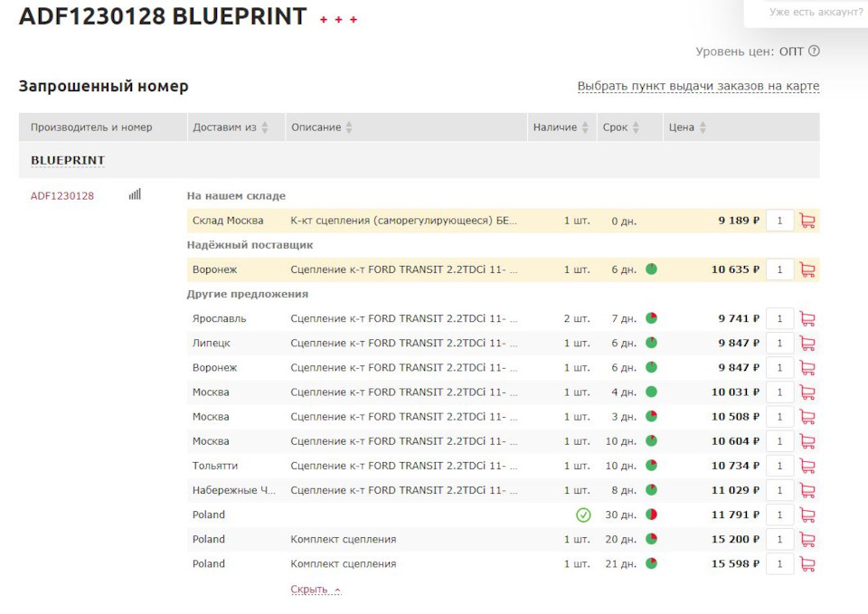This screenshot has width=868, height=614.
Task: Add Poland 15 598 ₽ offer to cart
Action: coord(807,564)
